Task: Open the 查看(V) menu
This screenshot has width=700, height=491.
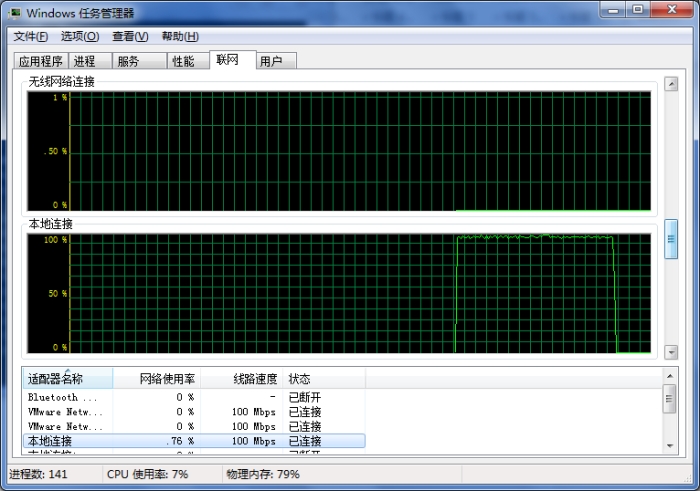Action: point(130,37)
